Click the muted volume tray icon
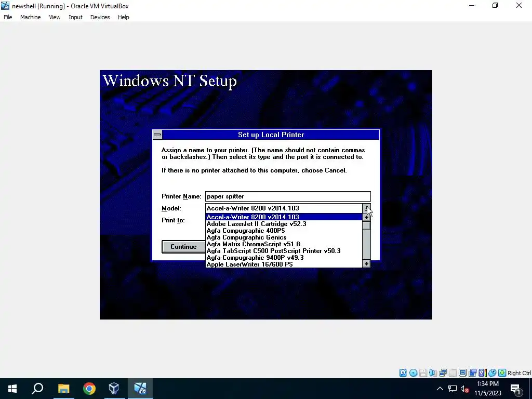 [x=464, y=389]
